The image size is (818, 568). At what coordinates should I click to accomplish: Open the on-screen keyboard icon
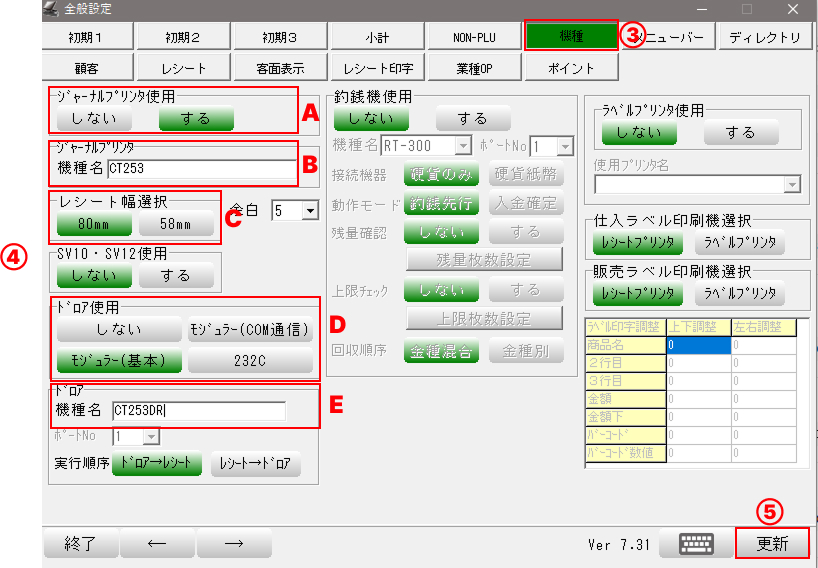coord(696,543)
